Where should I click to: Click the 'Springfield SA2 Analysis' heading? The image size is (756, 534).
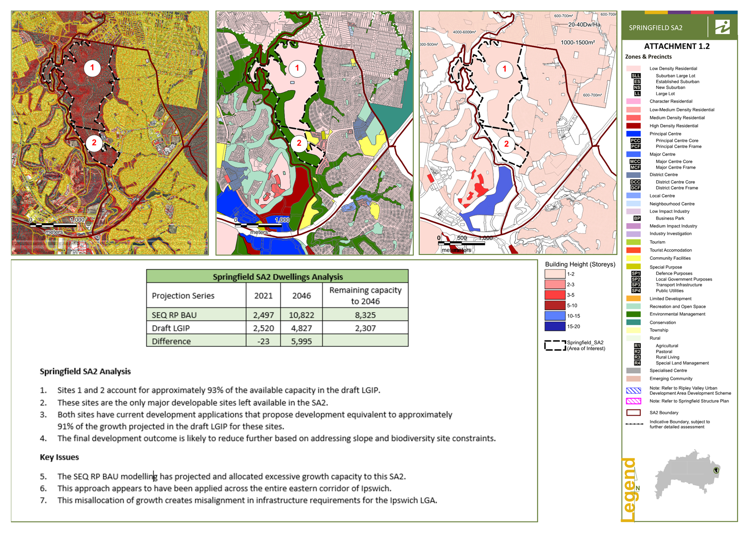click(85, 372)
